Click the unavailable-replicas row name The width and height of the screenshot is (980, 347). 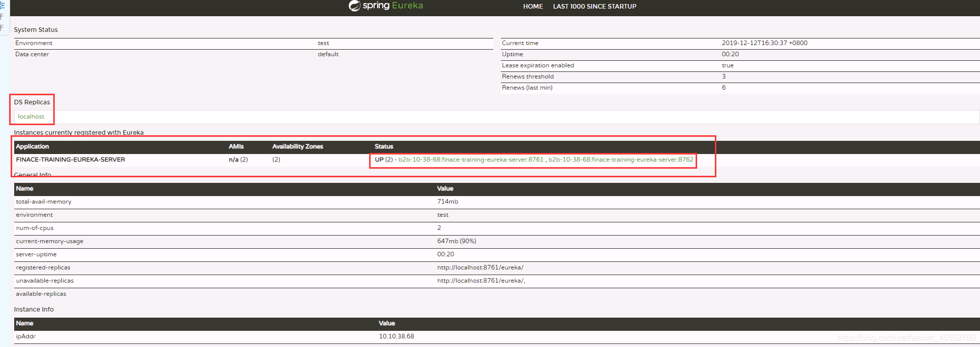click(x=45, y=281)
